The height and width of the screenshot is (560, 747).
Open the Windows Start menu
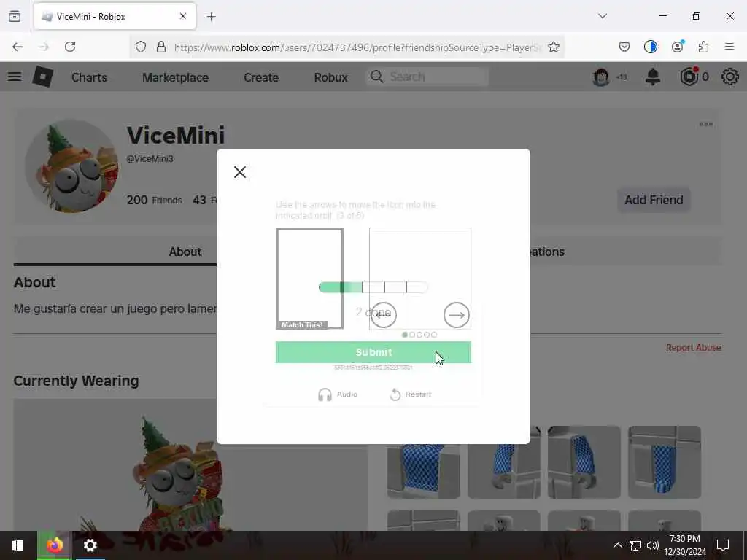tap(18, 545)
